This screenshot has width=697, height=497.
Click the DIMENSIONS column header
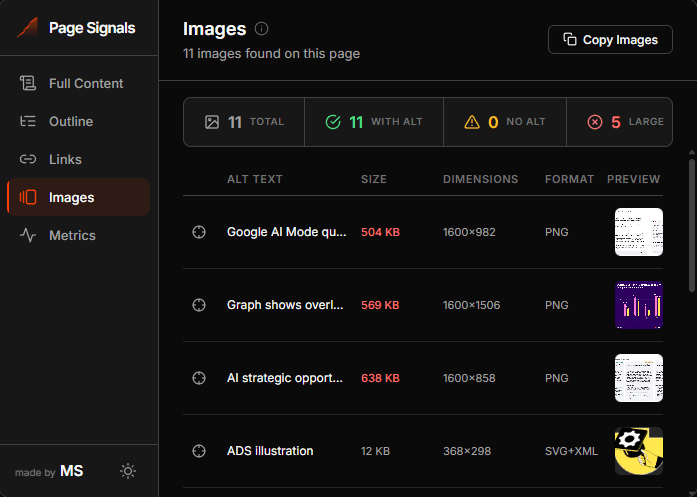pyautogui.click(x=481, y=179)
